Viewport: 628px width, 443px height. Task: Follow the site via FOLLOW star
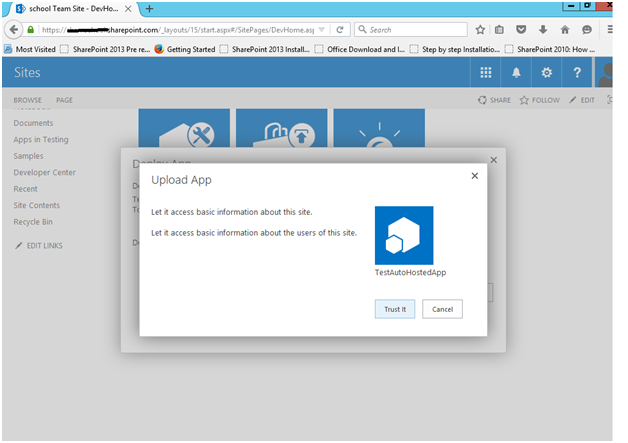coord(539,100)
